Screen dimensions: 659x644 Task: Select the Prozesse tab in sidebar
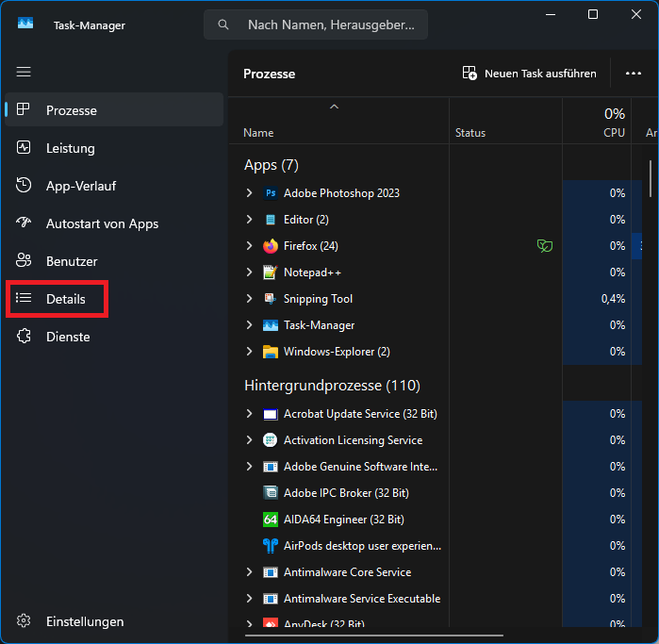click(71, 110)
